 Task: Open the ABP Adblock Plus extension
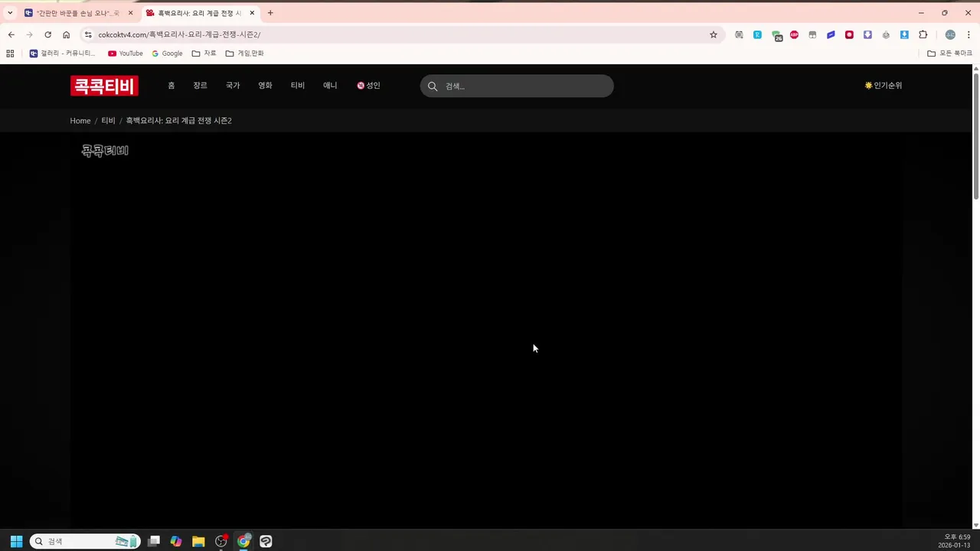pyautogui.click(x=794, y=34)
